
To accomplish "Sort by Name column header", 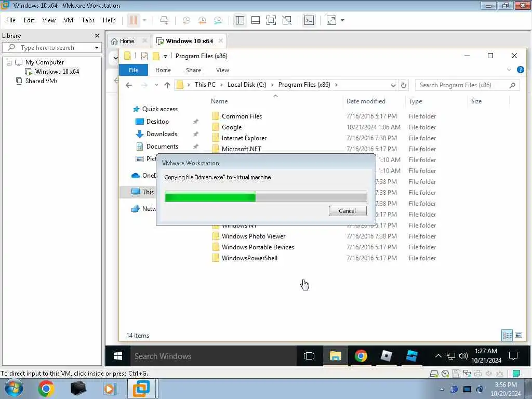I will pyautogui.click(x=219, y=101).
